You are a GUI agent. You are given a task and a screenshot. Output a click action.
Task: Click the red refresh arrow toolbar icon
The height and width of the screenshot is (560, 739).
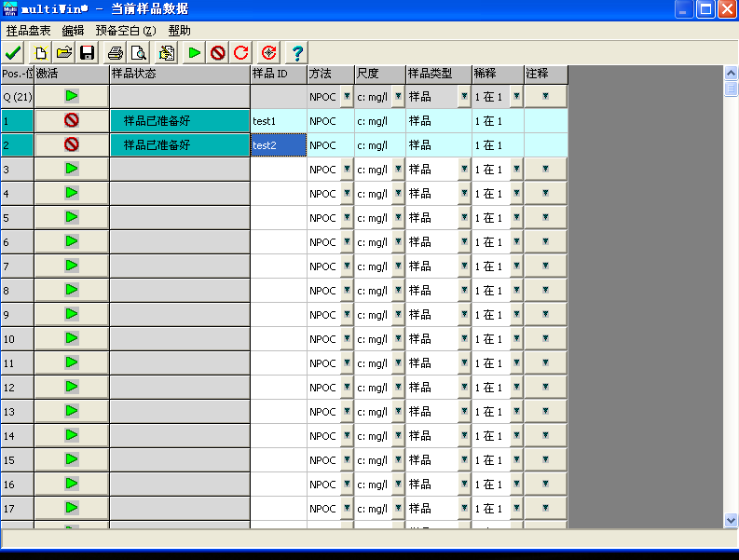240,52
